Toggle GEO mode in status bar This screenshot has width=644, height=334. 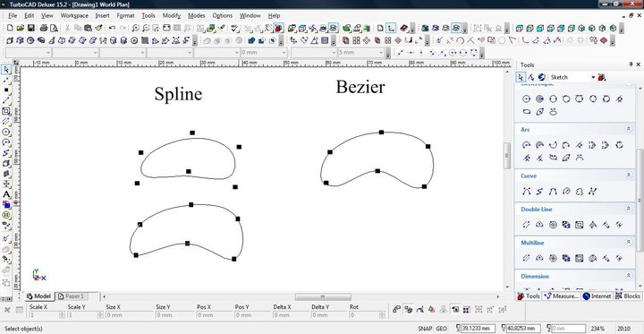coord(442,329)
